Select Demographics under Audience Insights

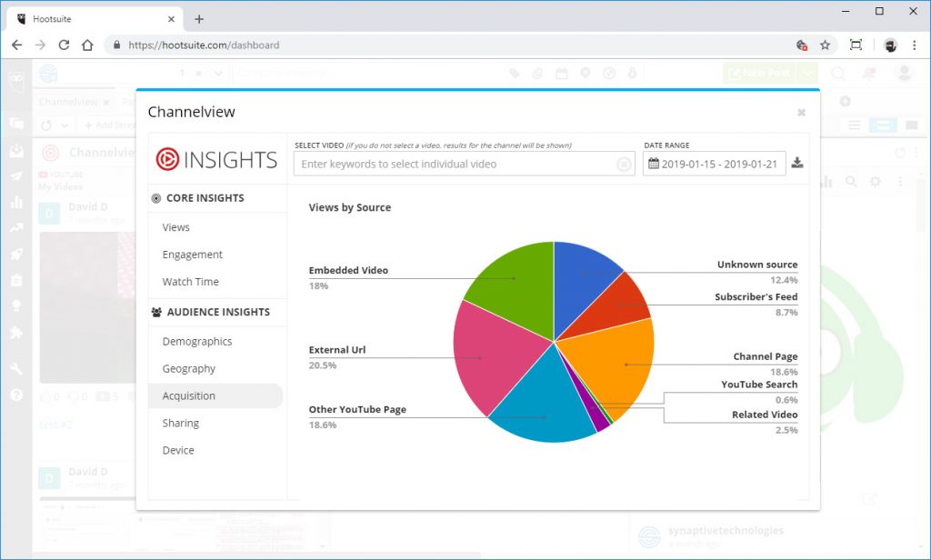click(197, 342)
